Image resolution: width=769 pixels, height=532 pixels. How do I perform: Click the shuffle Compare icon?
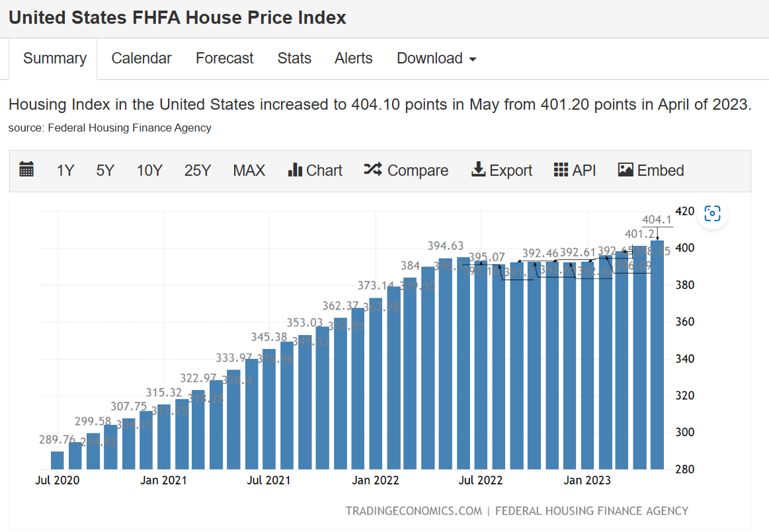coord(373,170)
